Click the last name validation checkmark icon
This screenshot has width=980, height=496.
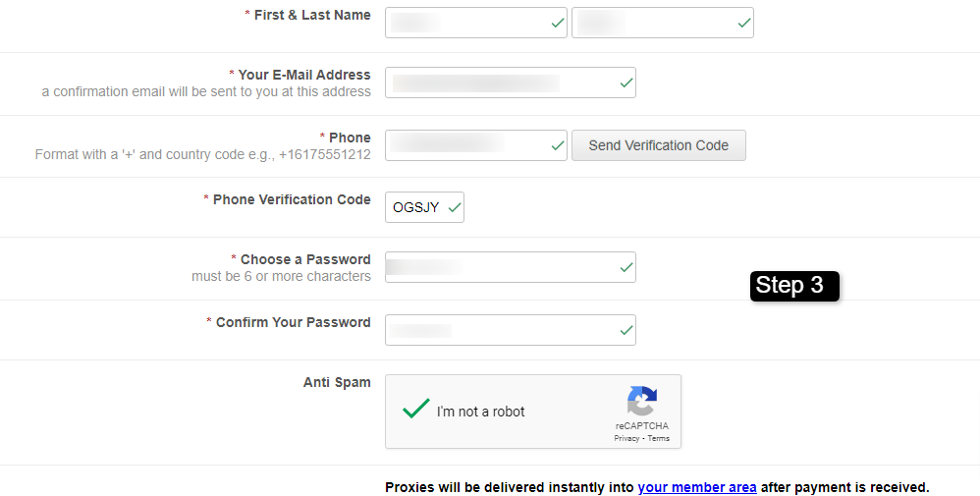tap(744, 23)
